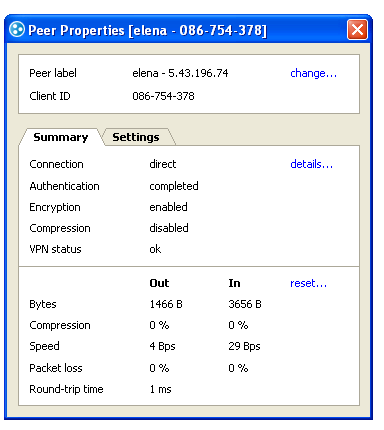Click the In speed value 29 Bps
The height and width of the screenshot is (430, 384).
244,346
